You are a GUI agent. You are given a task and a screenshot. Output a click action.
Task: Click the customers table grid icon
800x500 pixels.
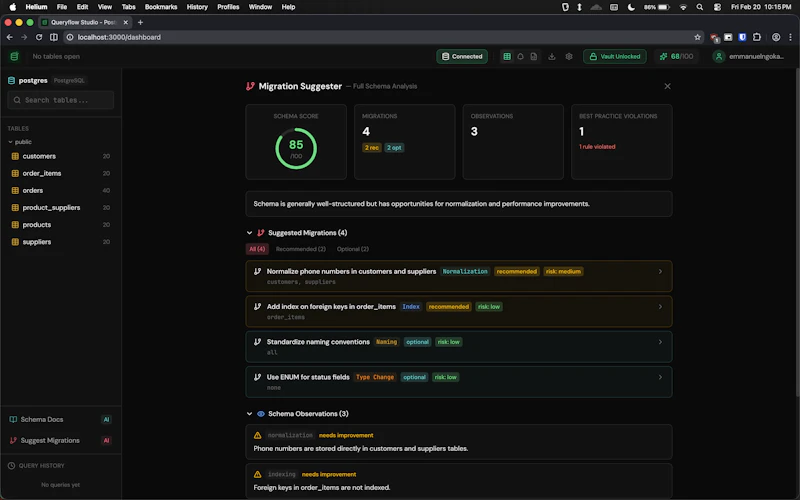pos(15,156)
